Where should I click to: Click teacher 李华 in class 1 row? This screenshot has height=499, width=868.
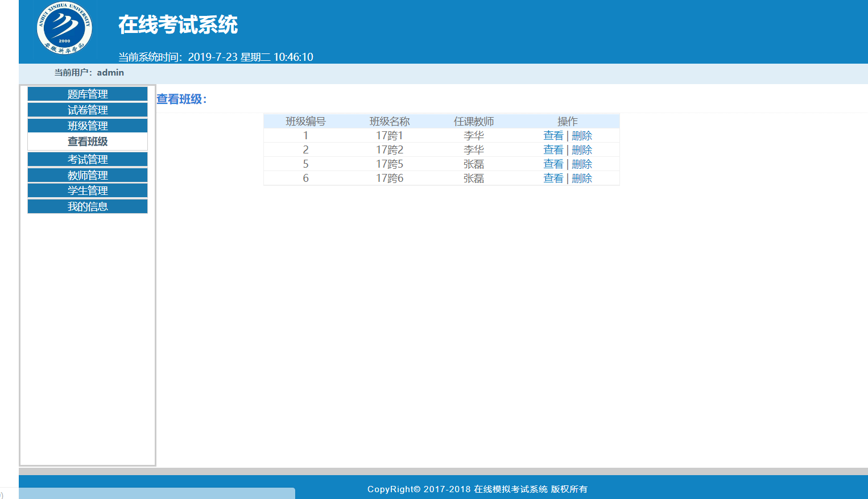(x=474, y=136)
